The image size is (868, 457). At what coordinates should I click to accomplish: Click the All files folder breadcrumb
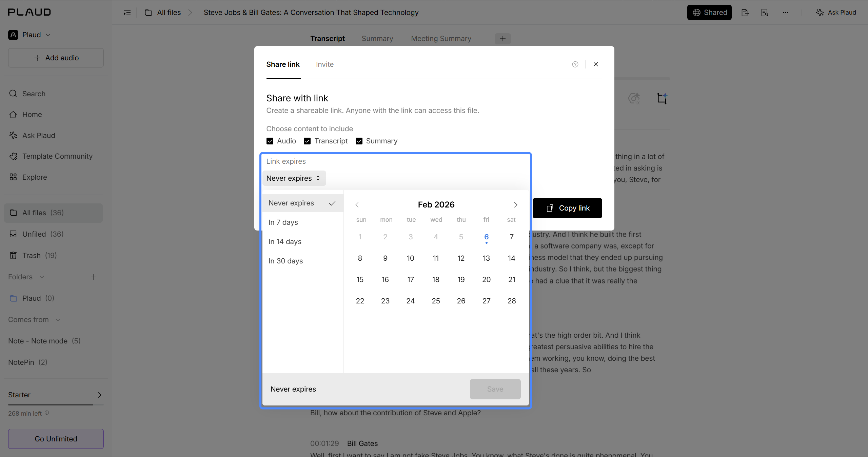point(163,13)
